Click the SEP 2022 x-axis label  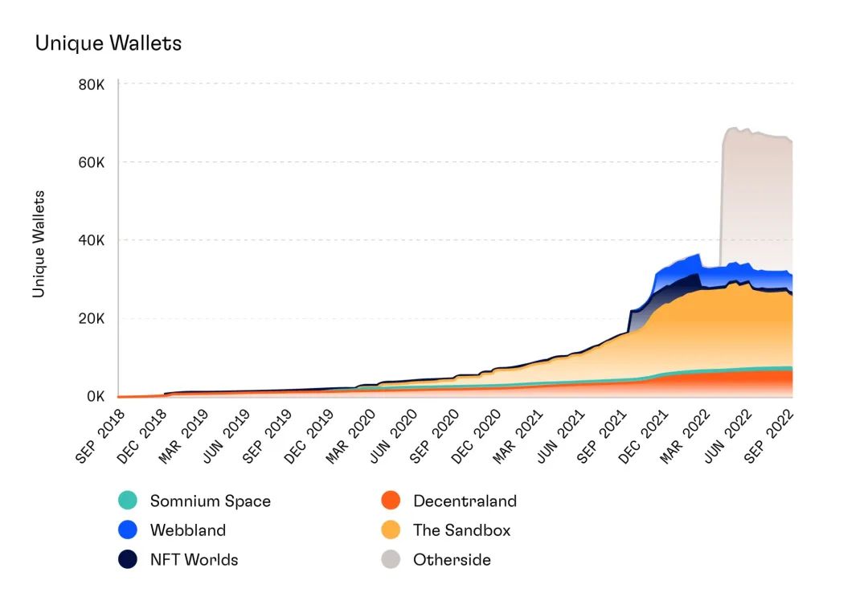tap(769, 436)
